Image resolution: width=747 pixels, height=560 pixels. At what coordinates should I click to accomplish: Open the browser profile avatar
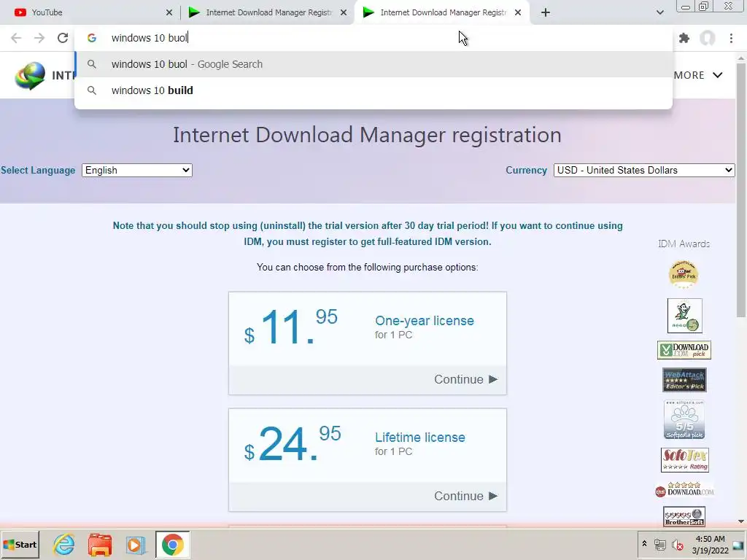click(x=708, y=38)
